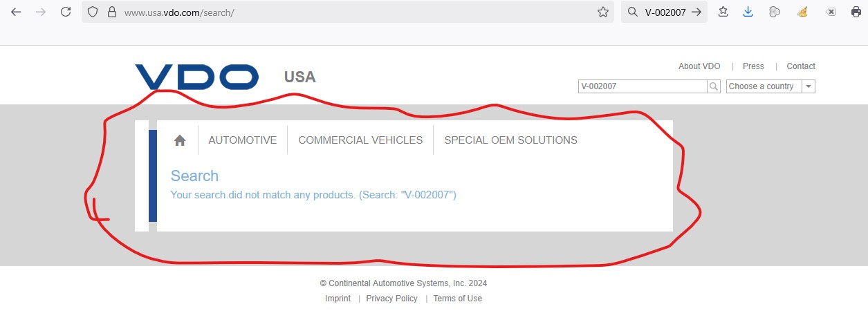Click the browser search box text V-002007
This screenshot has width=868, height=311.
pos(665,12)
